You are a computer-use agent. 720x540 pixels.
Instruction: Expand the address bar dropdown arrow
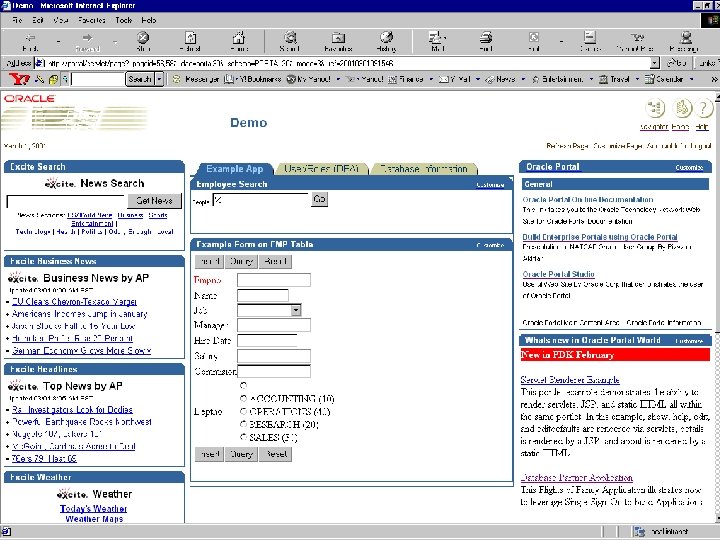click(655, 63)
